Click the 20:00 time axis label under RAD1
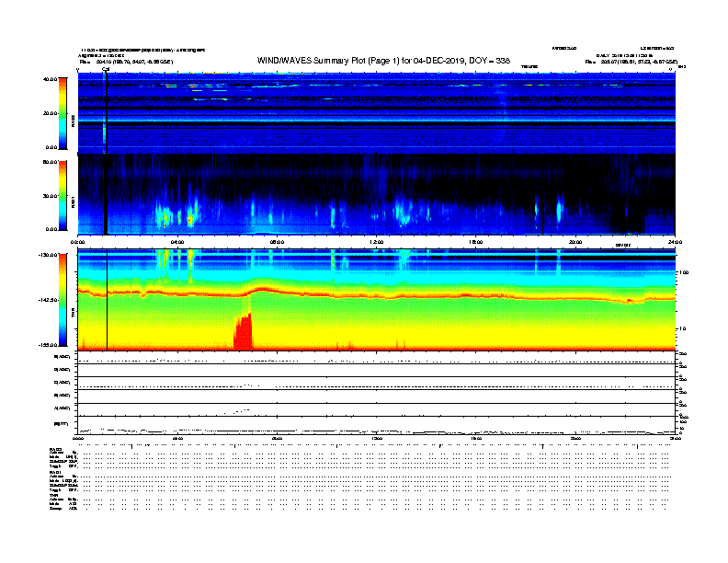The image size is (728, 563). pos(575,242)
